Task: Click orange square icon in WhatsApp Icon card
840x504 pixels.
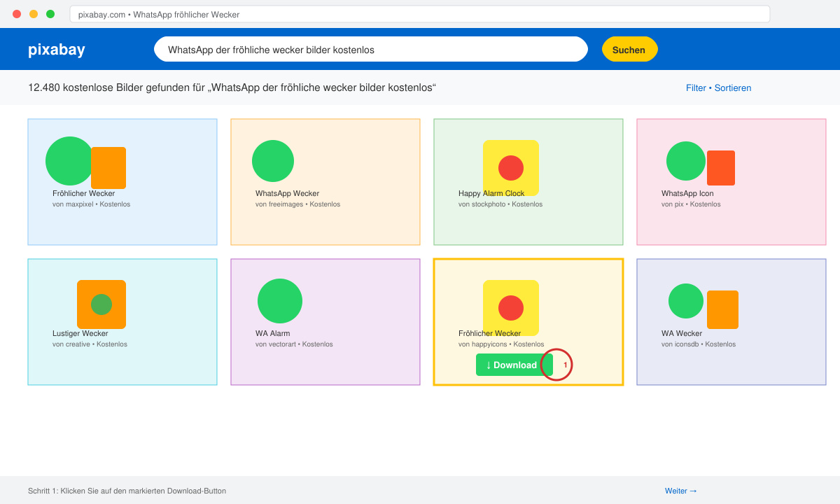Action: pyautogui.click(x=721, y=168)
